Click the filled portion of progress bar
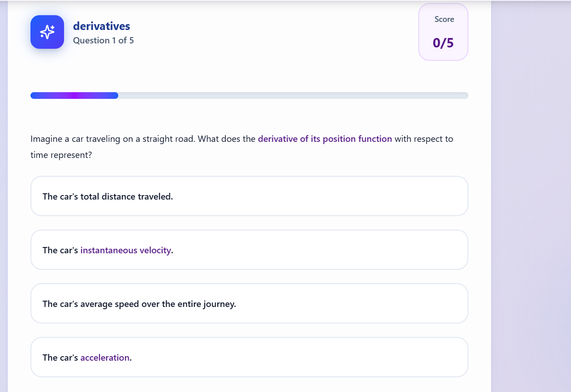The height and width of the screenshot is (392, 571). [74, 95]
